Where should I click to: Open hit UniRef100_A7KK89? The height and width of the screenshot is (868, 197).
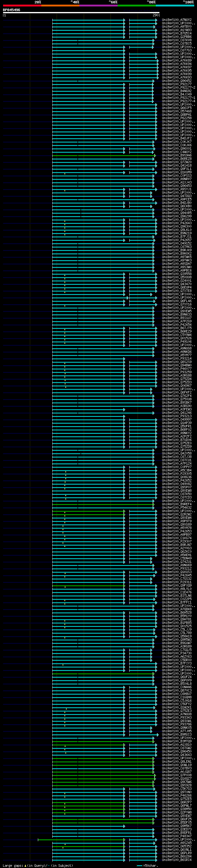177,61
